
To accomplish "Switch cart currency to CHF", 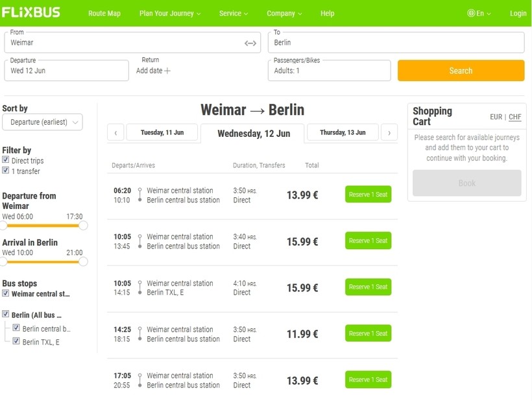I will tap(514, 117).
